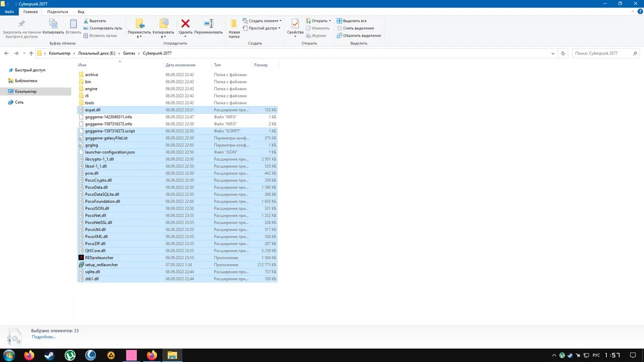Viewport: 644px width, 362px height.
Task: Click chevron after Компьютер in address bar
Action: (x=74, y=53)
